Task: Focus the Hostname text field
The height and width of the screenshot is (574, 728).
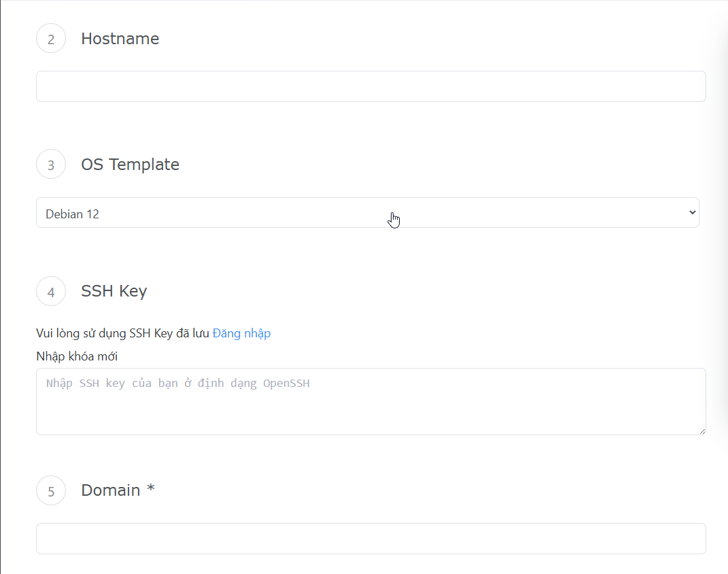Action: click(x=370, y=87)
